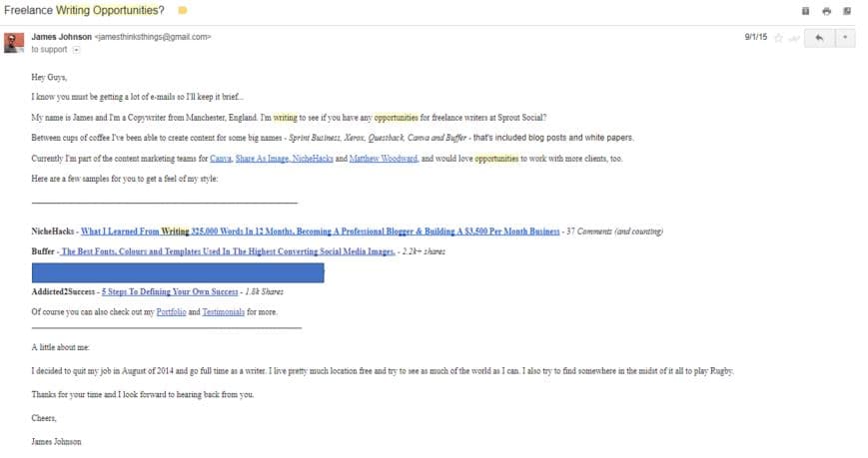This screenshot has width=868, height=458.
Task: Click 'A little about me:' line
Action: click(x=60, y=348)
